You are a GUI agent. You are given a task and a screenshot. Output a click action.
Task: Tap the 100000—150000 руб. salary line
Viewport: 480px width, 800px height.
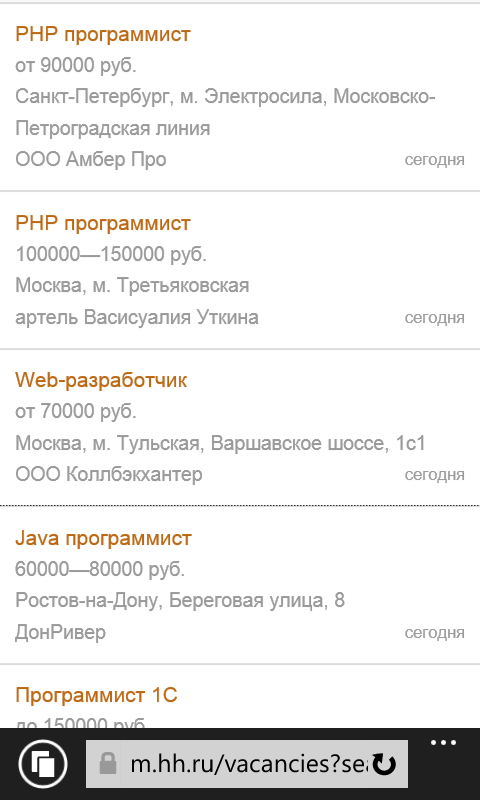(111, 254)
